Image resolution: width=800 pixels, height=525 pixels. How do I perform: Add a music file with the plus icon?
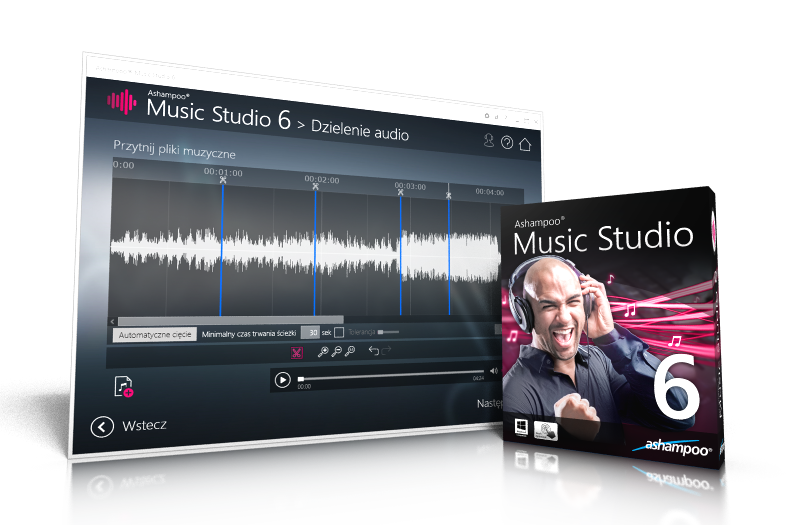pos(124,387)
